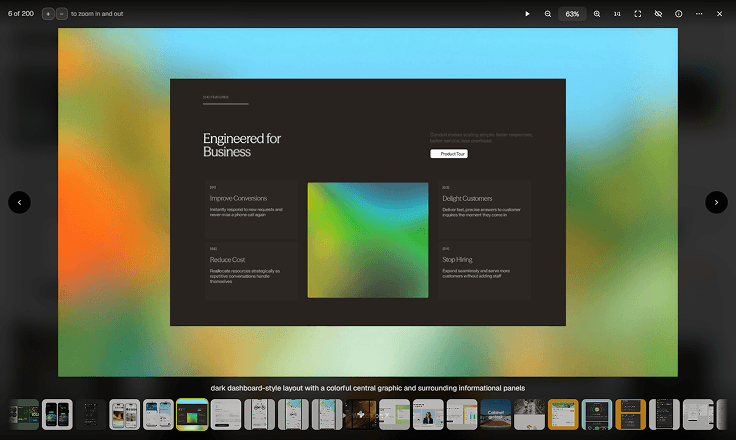Open the all-dark single screen thumbnail
Image resolution: width=736 pixels, height=440 pixels.
pos(91,415)
